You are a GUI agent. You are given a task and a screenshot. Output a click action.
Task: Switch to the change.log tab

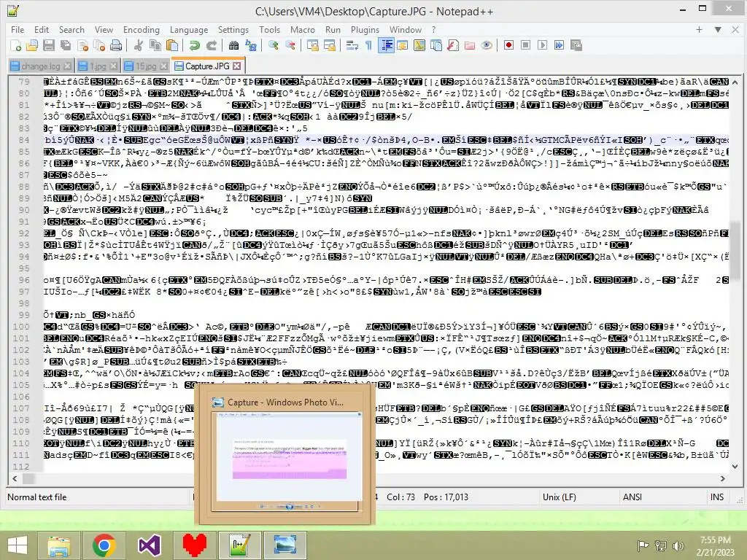click(41, 66)
